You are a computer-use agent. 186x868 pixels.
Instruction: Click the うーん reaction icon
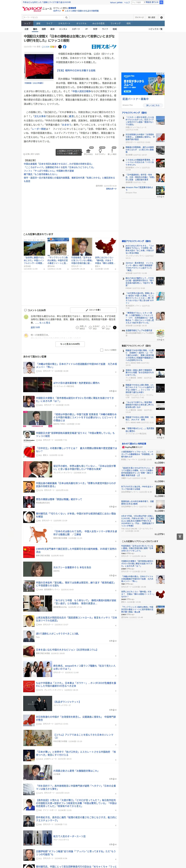[103, 327]
